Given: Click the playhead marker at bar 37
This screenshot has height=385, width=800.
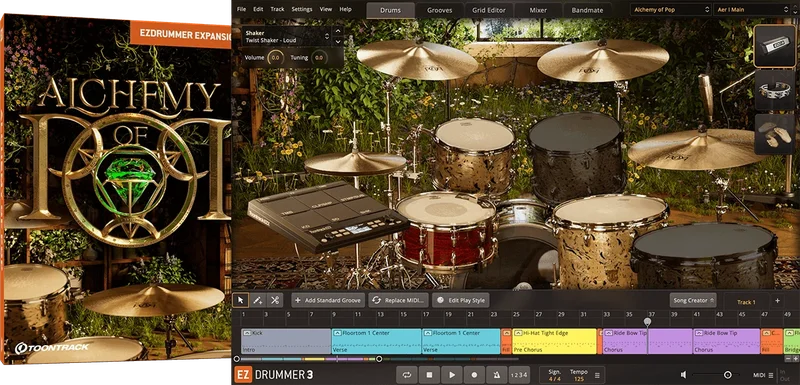Looking at the screenshot, I should tap(647, 322).
